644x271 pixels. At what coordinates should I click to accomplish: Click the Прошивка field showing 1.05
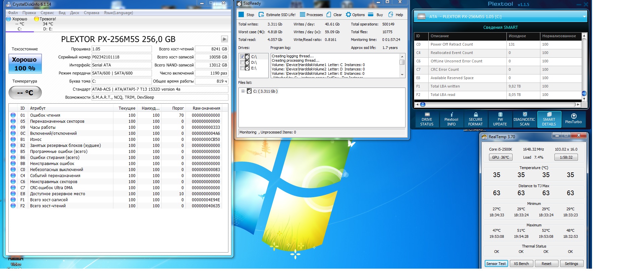coord(121,49)
